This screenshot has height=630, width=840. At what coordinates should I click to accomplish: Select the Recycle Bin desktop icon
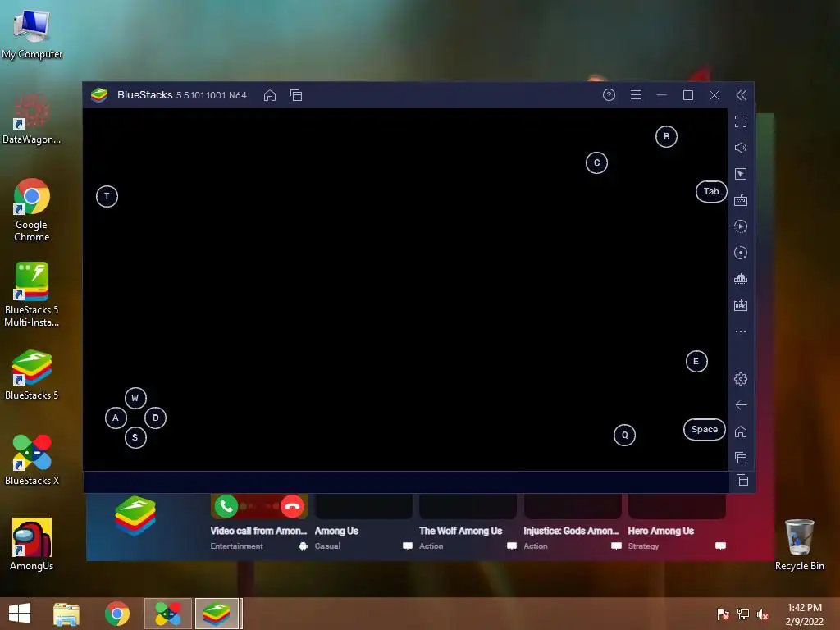[x=799, y=545]
